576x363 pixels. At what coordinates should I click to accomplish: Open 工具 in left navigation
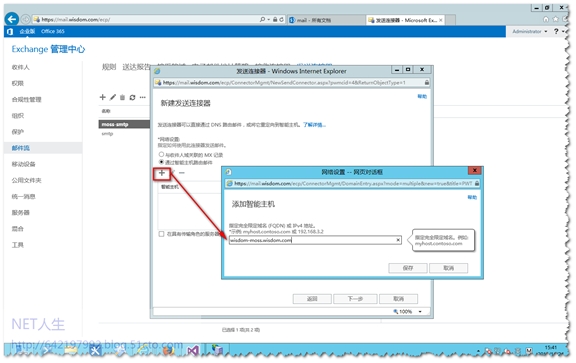tap(17, 245)
